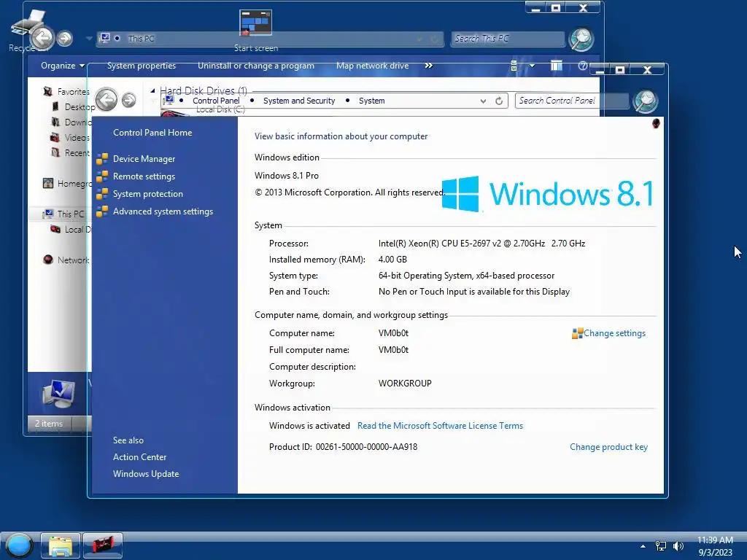Screen dimensions: 747x560
Task: Collapse Hard Disk Drives group
Action: click(153, 90)
